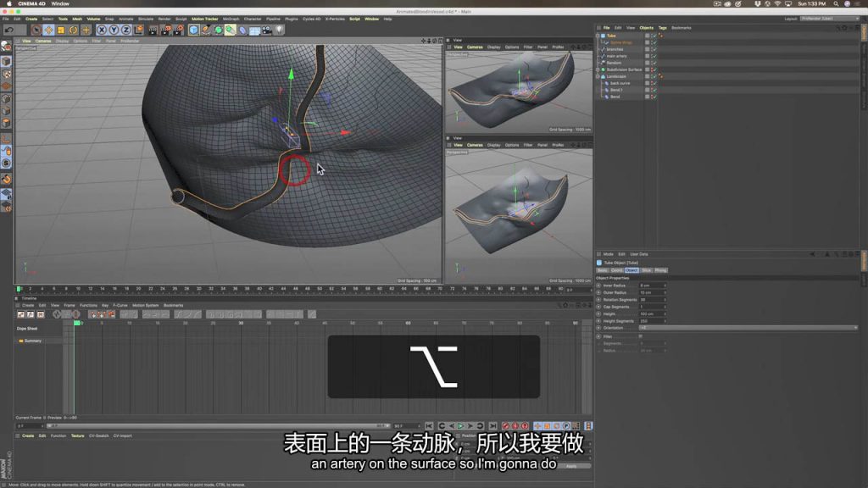Open Objects menu in Object Manager
This screenshot has width=868, height=488.
tap(646, 28)
